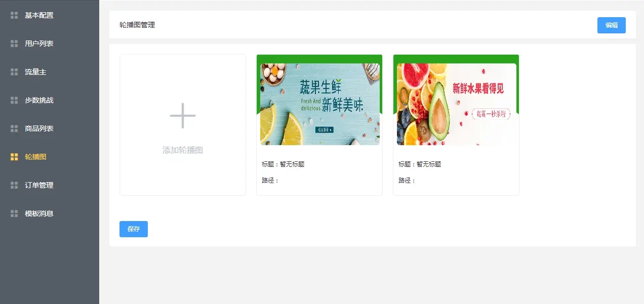The height and width of the screenshot is (304, 644).
Task: Click the grid icon beside 基本配置
Action: tap(14, 15)
